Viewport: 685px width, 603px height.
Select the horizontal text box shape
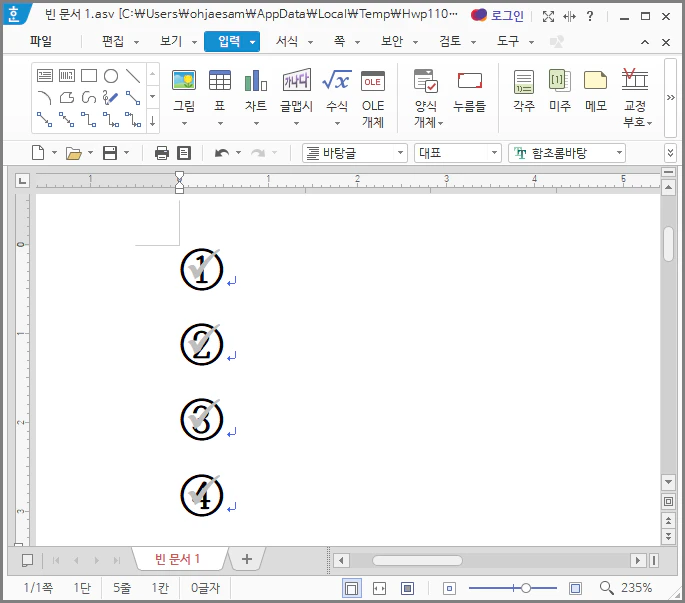tap(45, 76)
